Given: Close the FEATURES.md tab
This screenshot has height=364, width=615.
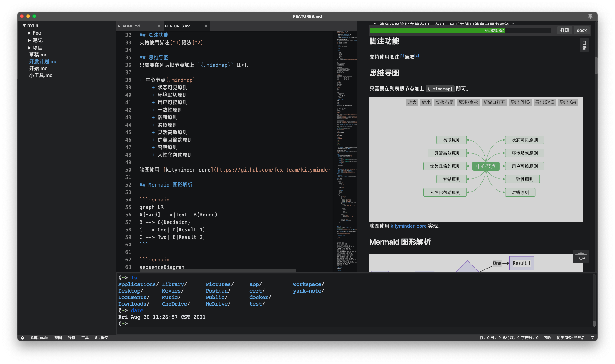Looking at the screenshot, I should pyautogui.click(x=206, y=26).
